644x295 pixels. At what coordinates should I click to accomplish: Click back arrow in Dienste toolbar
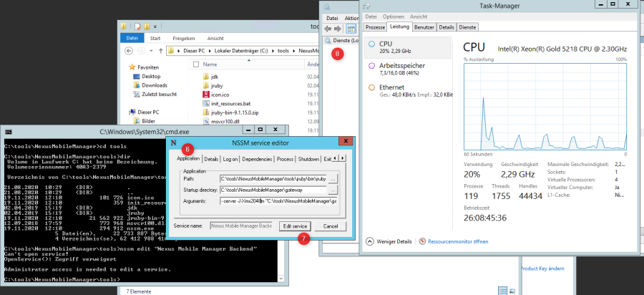pyautogui.click(x=328, y=29)
